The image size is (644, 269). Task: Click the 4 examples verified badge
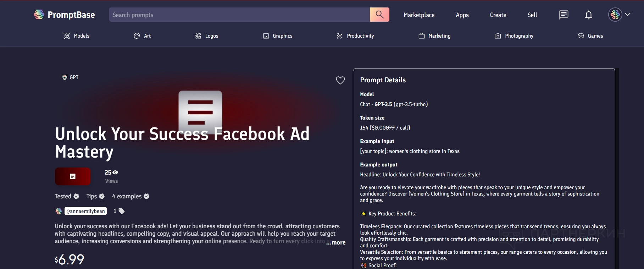[146, 196]
